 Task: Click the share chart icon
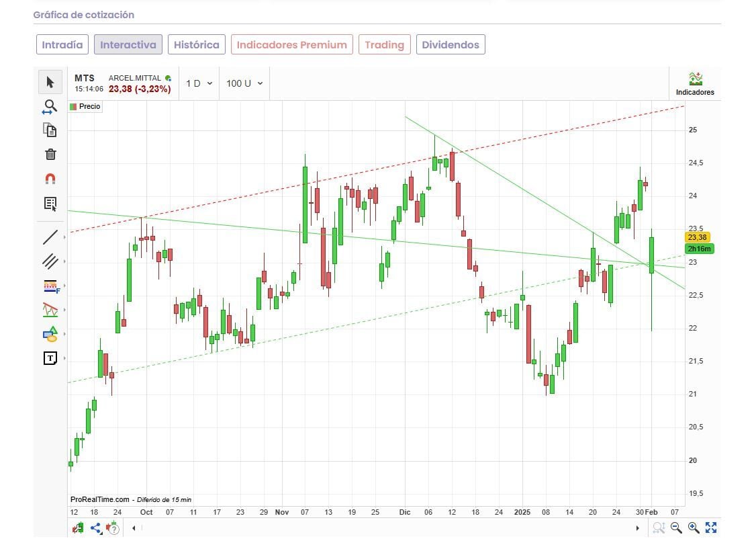tap(95, 528)
